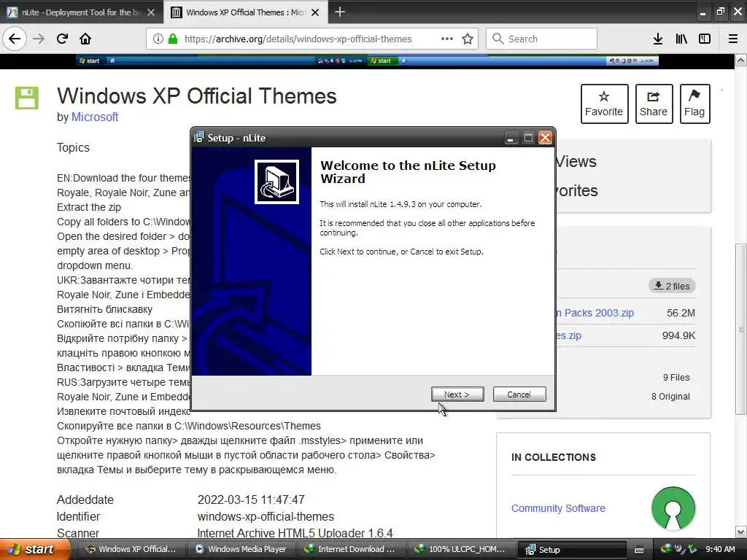Focus the browser Search box
This screenshot has width=747, height=560.
(x=541, y=39)
